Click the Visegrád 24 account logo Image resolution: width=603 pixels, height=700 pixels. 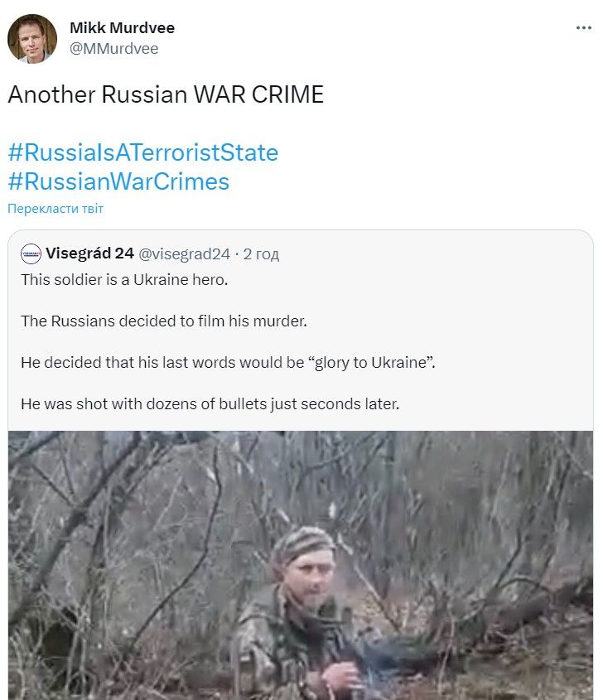[x=31, y=253]
